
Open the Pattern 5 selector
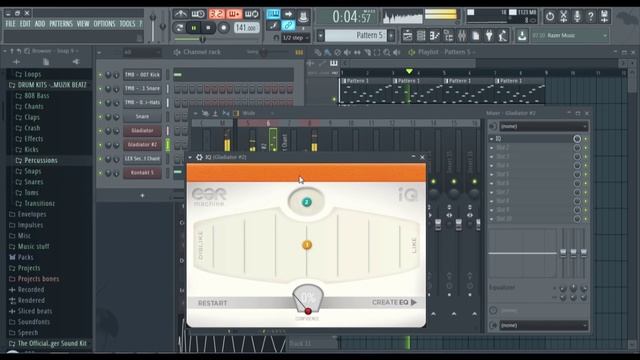[x=355, y=36]
